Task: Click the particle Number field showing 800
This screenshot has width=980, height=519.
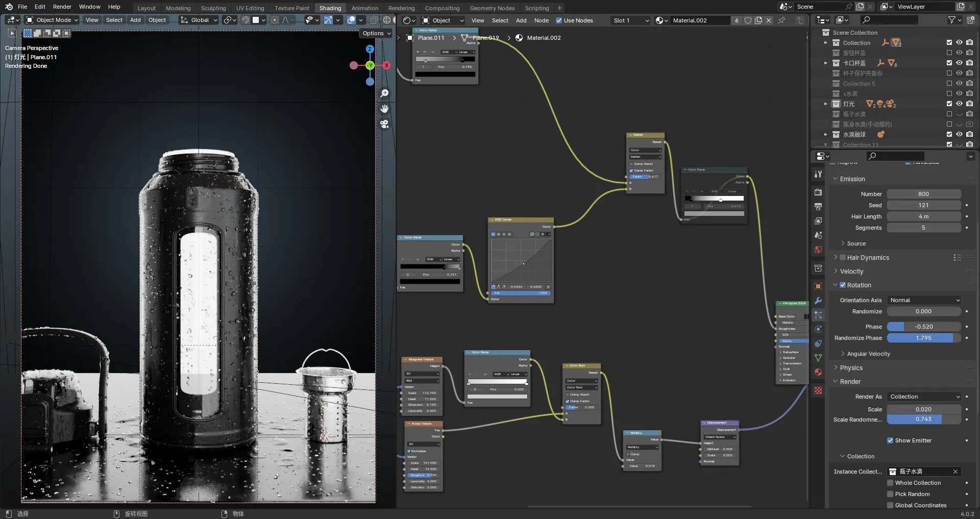Action: click(924, 194)
